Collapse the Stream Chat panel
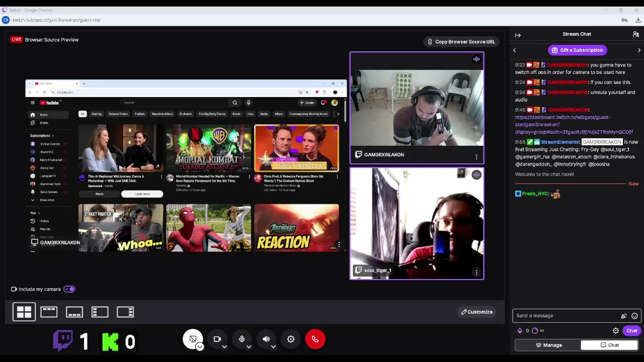Viewport: 644px width, 362px height. [x=518, y=35]
